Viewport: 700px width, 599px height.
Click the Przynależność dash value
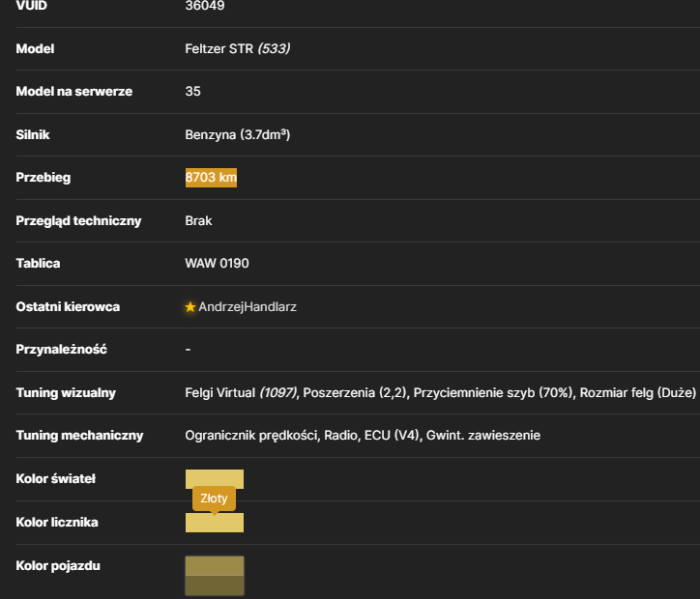click(x=188, y=349)
